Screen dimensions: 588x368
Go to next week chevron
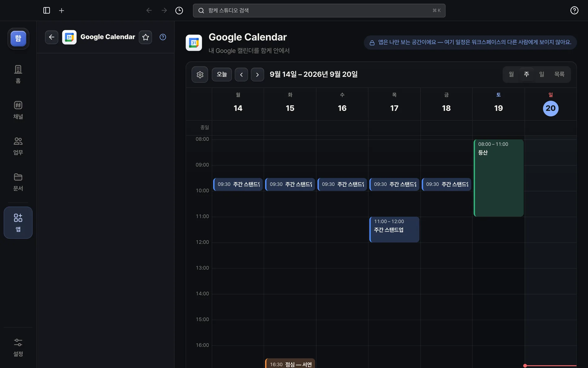coord(257,75)
